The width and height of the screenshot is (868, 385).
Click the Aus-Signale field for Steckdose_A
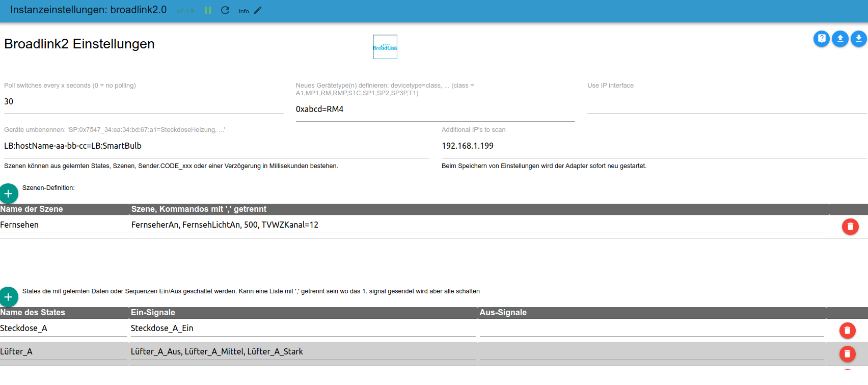652,328
